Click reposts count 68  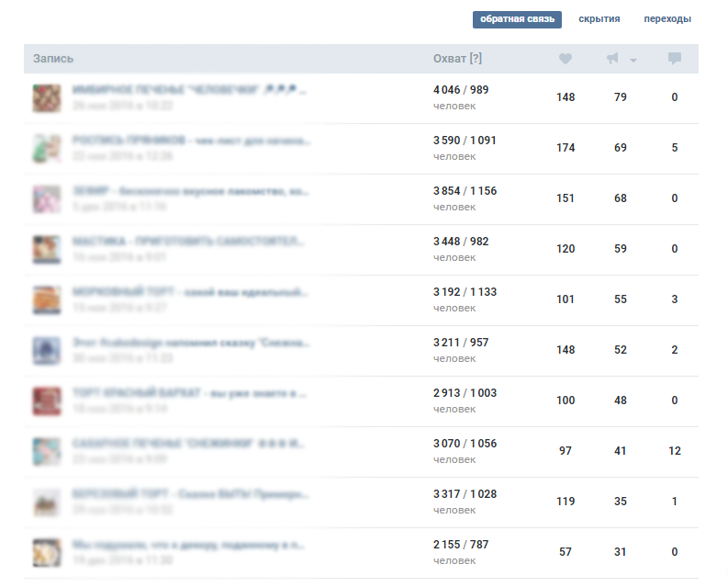tap(621, 198)
